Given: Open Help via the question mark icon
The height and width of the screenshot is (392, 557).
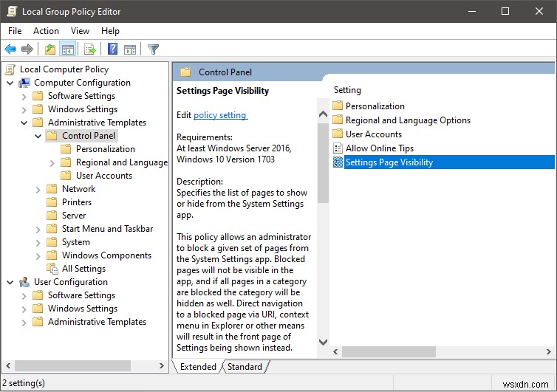Looking at the screenshot, I should (113, 49).
